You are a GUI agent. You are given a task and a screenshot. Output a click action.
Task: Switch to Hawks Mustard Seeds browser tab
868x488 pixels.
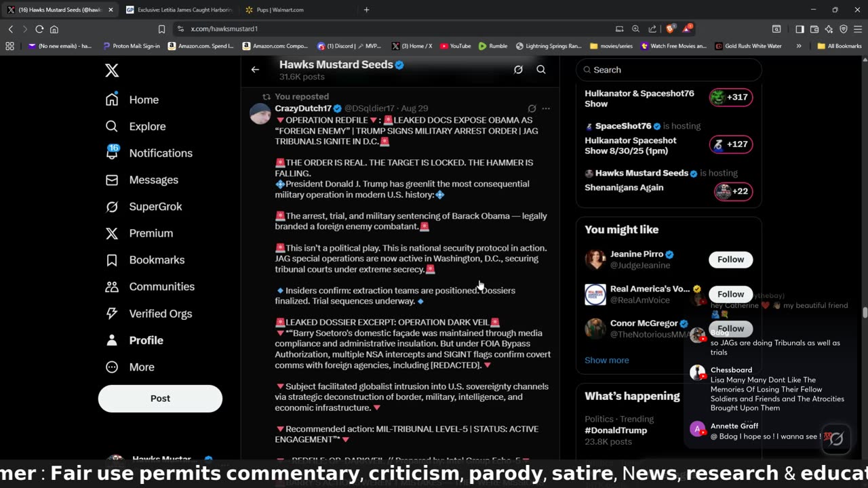[x=60, y=9]
